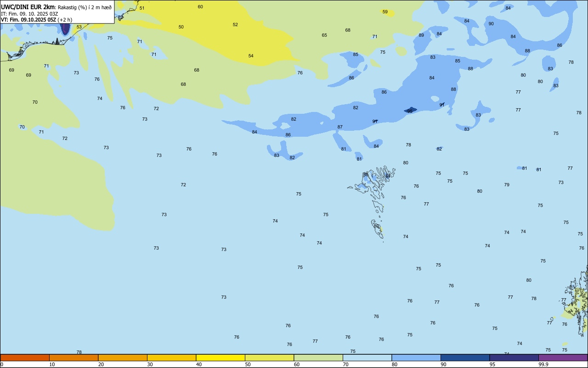
Task: Click the humidity value 79 on the map
Action: coord(507,185)
